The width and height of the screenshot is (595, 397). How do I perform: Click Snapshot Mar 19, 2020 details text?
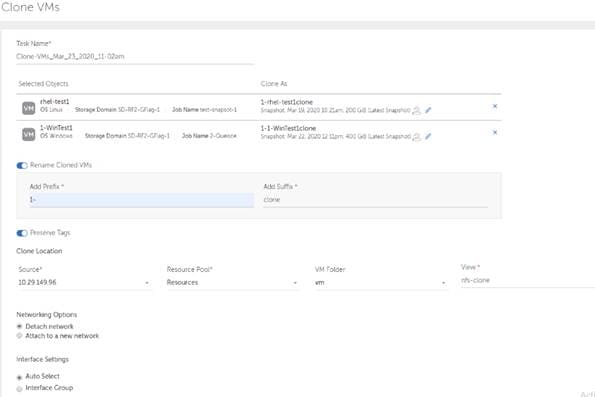pos(335,110)
